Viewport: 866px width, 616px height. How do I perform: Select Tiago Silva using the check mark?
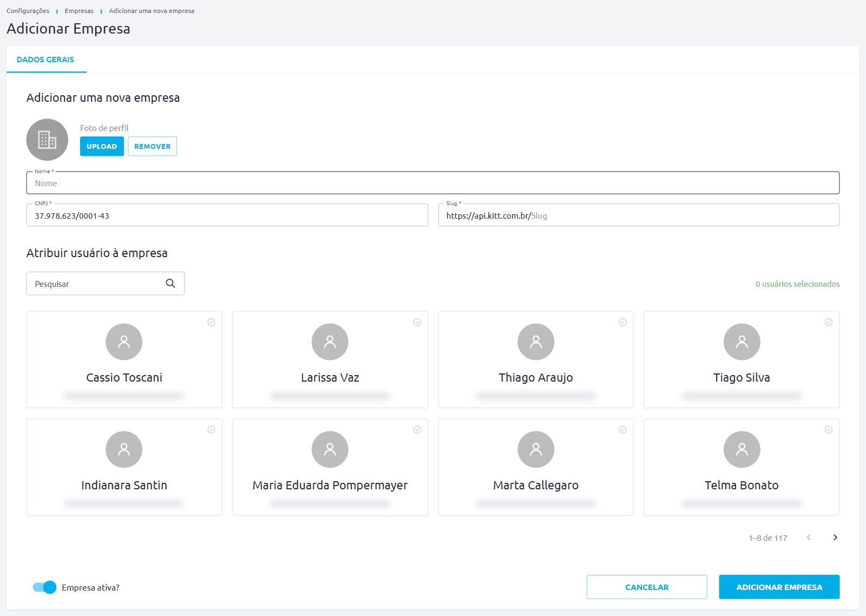pyautogui.click(x=829, y=322)
